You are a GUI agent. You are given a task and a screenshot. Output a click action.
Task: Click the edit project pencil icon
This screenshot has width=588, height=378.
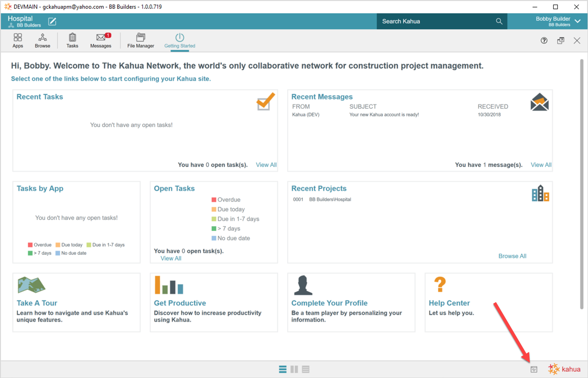point(52,22)
